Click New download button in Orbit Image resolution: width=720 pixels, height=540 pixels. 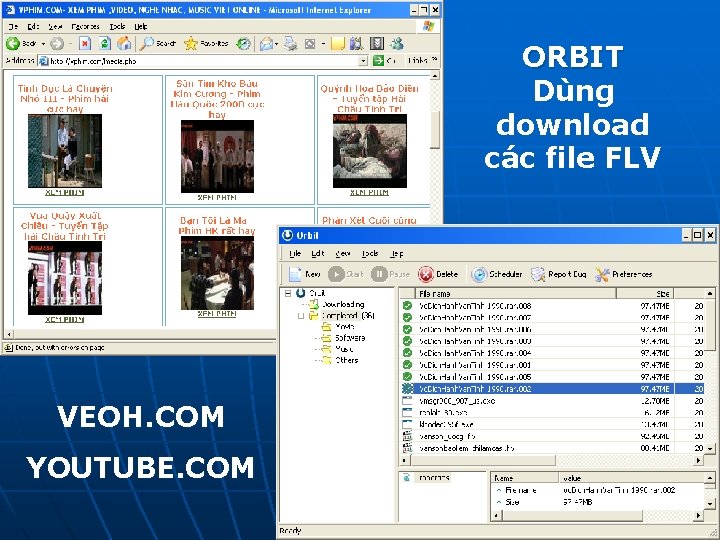(304, 274)
